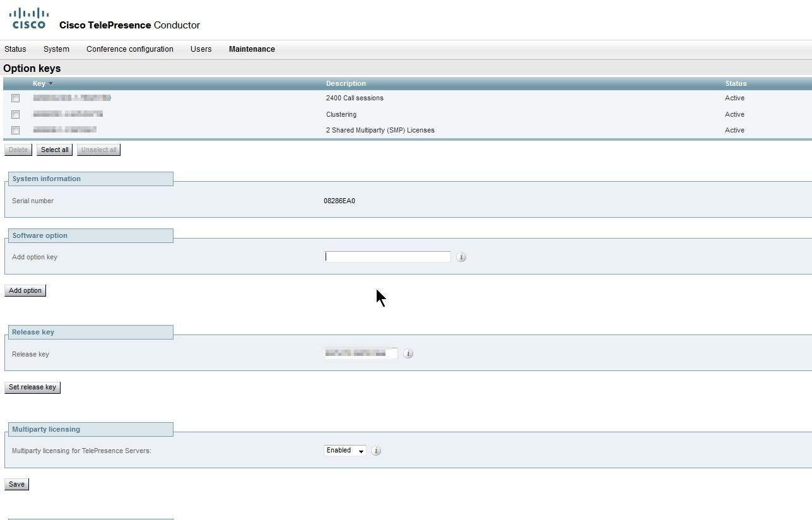Click the Cisco TelePresence Conductor title
The image size is (812, 520).
tap(129, 25)
